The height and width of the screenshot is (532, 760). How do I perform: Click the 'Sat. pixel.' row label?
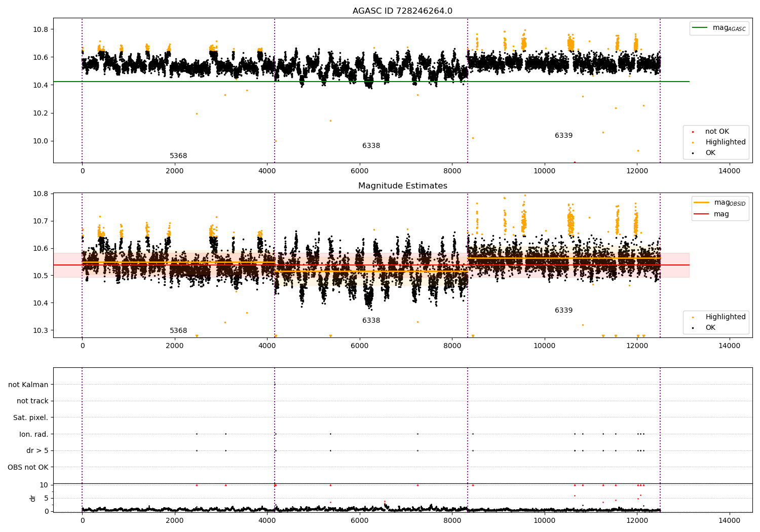30,417
